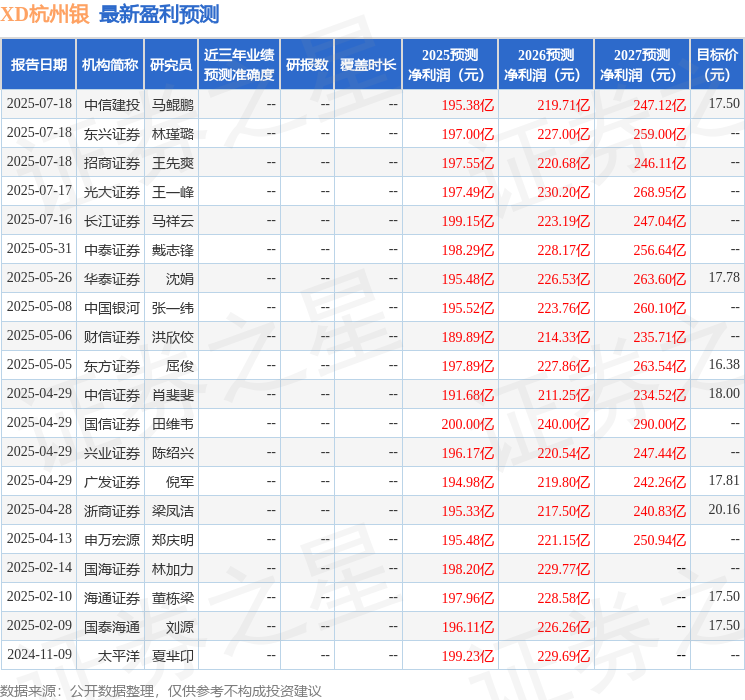The height and width of the screenshot is (700, 745).
Task: Click the 2026 forecast value 230.20亿
Action: [564, 192]
